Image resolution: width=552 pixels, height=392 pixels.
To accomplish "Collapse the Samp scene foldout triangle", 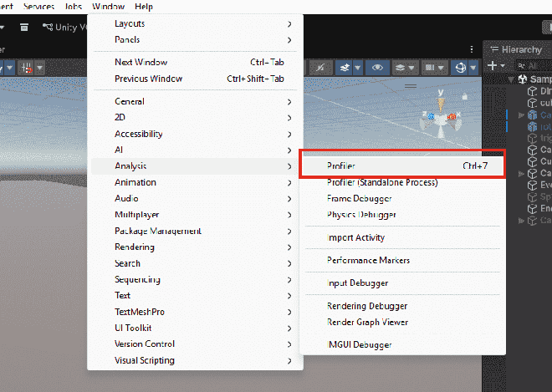I will (x=512, y=79).
